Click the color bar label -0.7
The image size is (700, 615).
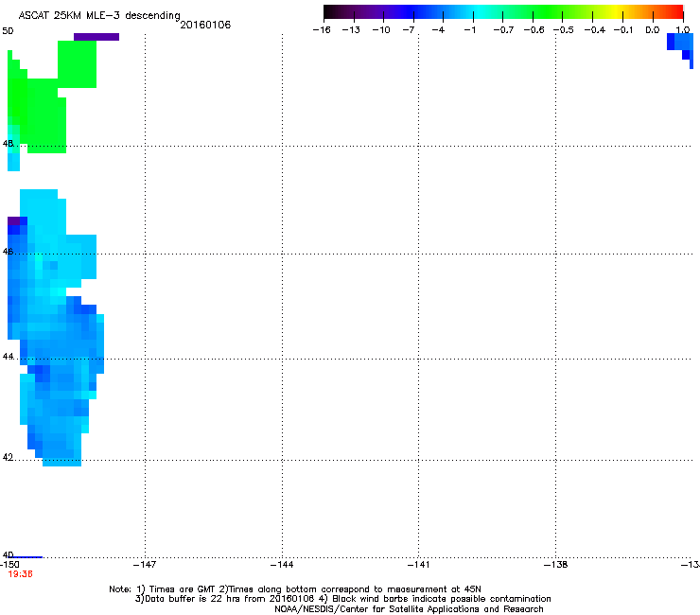(503, 30)
